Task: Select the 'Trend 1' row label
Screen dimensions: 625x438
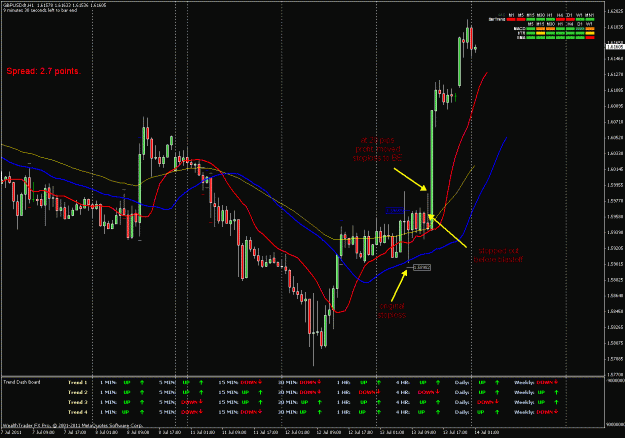Action: pyautogui.click(x=78, y=383)
